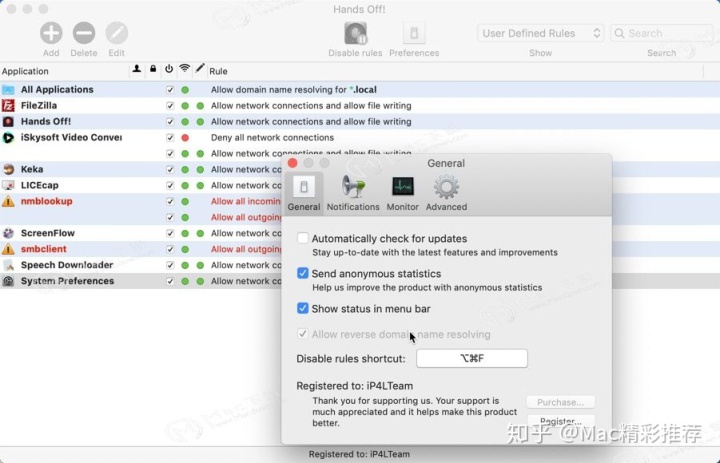Toggle the ScreenFlow rule enabled checkbox
Screen dimensions: 720x463
click(x=170, y=233)
